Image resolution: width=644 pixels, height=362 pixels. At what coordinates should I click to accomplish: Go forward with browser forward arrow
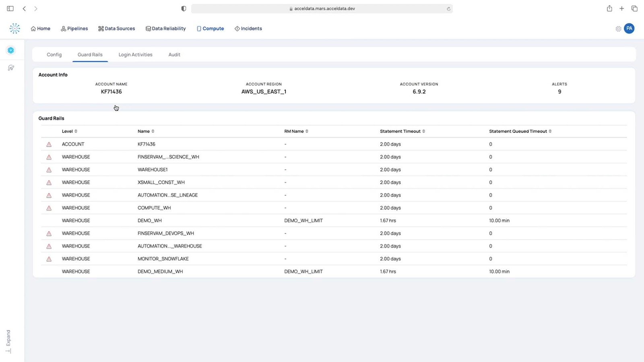coord(36,8)
